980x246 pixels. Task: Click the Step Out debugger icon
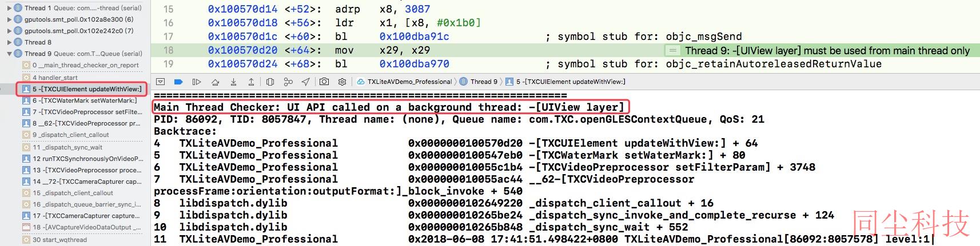click(251, 82)
